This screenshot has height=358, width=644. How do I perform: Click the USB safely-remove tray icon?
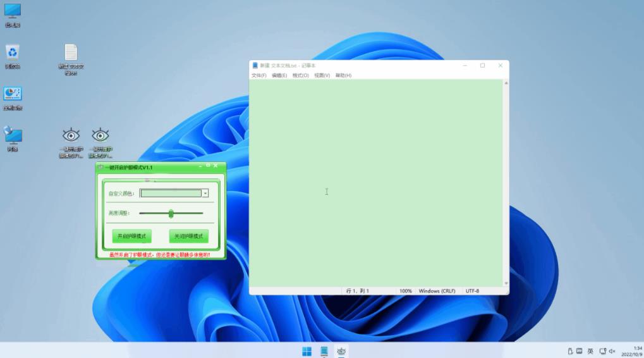click(x=570, y=352)
